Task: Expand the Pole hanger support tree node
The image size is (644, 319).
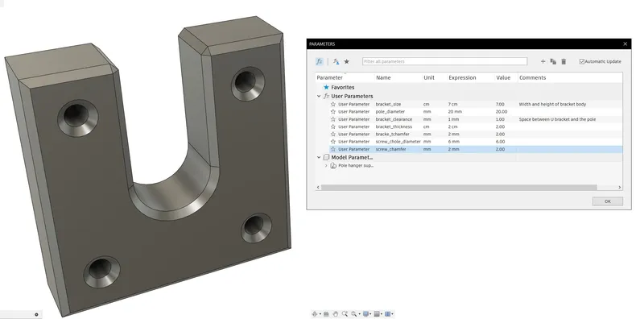Action: (x=326, y=166)
